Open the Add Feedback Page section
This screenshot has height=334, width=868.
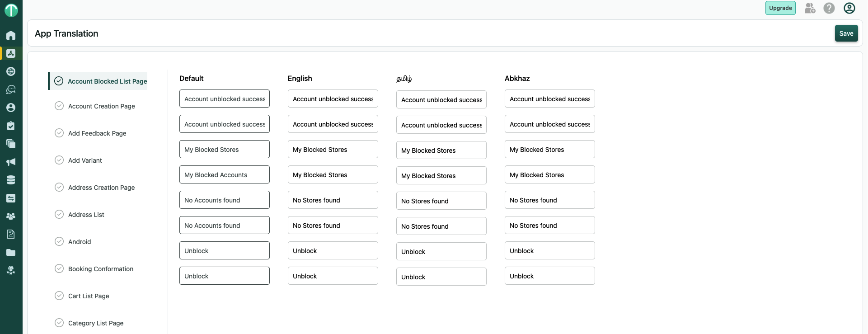(x=97, y=133)
